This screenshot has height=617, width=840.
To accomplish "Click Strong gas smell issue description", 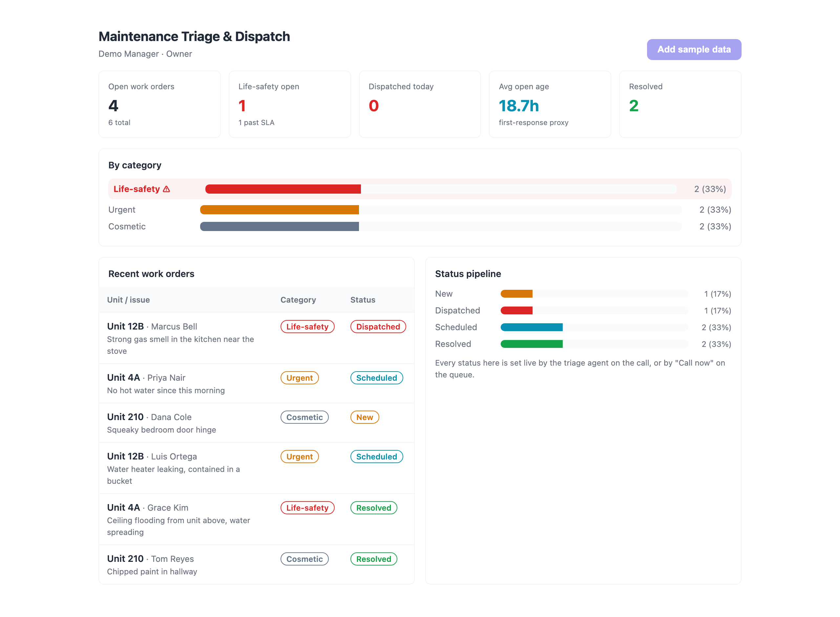I will coord(180,345).
